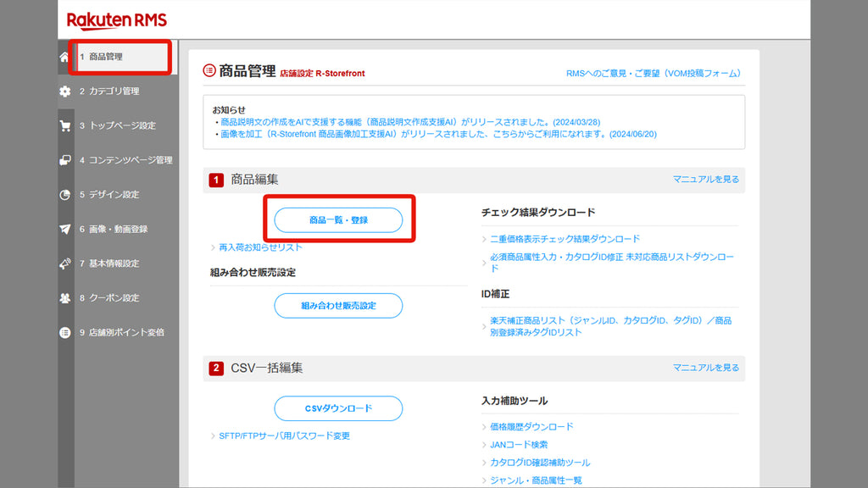The image size is (868, 488).
Task: Click the 店舗設定 R-Storefront label
Action: pyautogui.click(x=322, y=73)
